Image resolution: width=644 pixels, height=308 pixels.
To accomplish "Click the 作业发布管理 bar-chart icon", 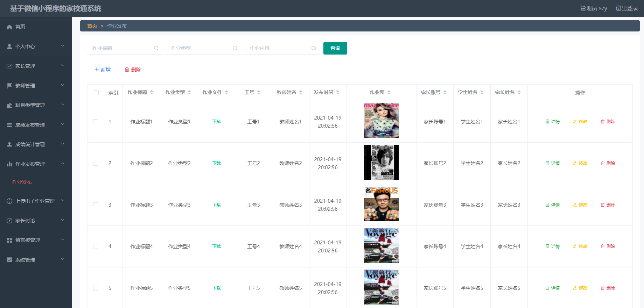I will 9,164.
